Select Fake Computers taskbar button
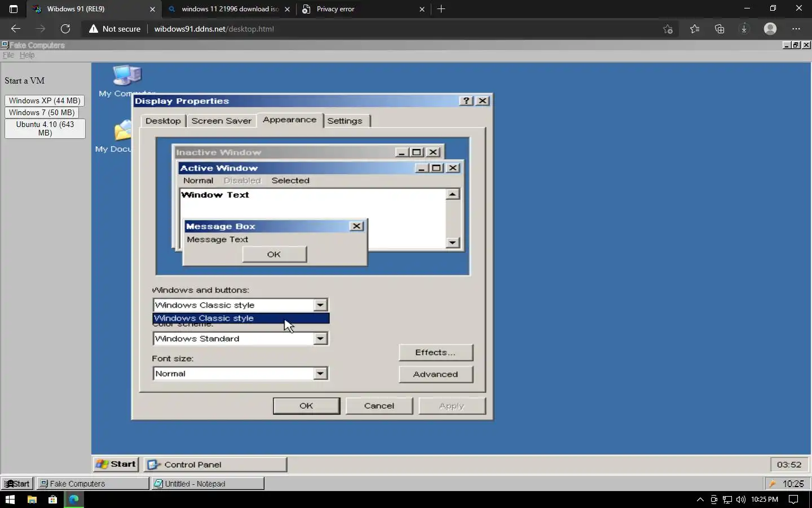812x508 pixels. pos(92,484)
